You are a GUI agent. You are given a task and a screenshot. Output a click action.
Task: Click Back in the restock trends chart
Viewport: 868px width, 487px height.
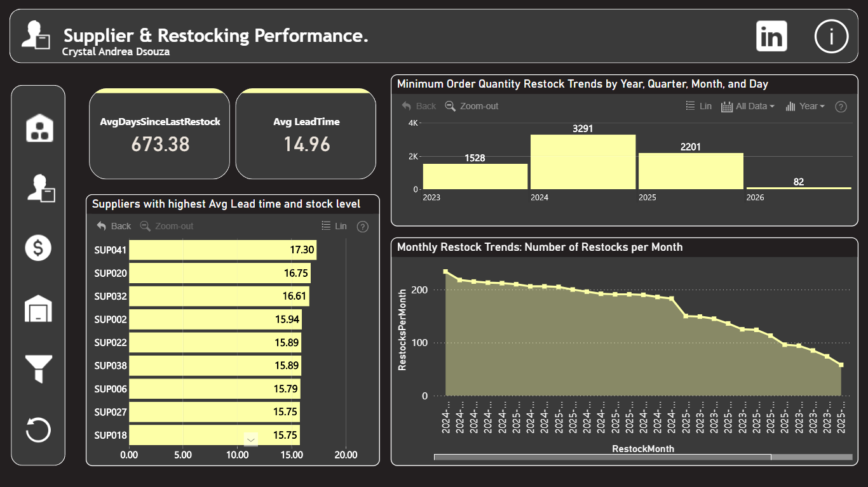pos(419,106)
